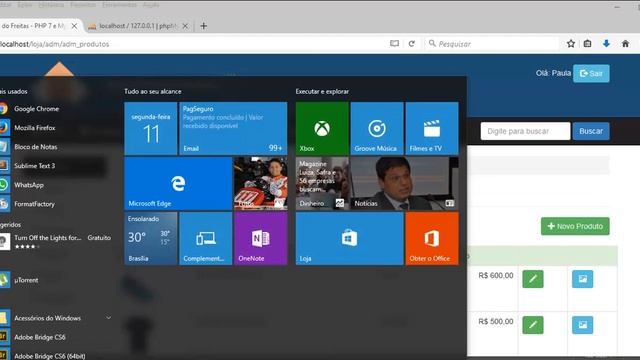The image size is (640, 360).
Task: Open Firefox downloads arrow icon
Action: [606, 44]
